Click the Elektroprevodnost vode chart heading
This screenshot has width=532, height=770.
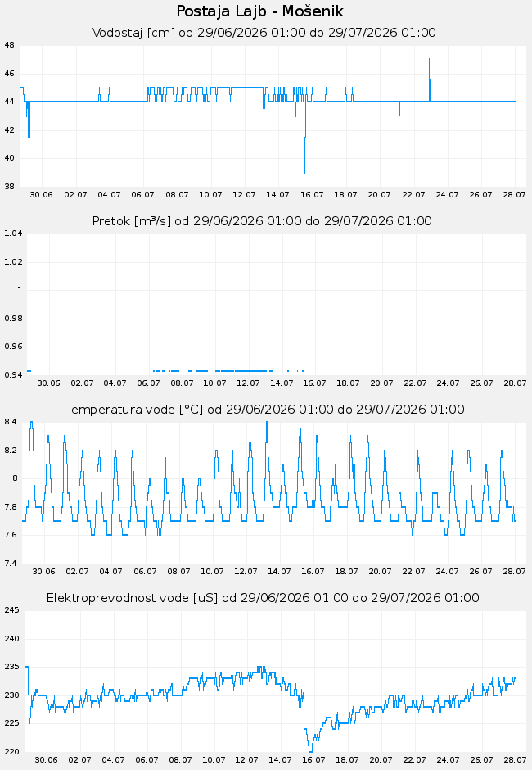tap(263, 598)
